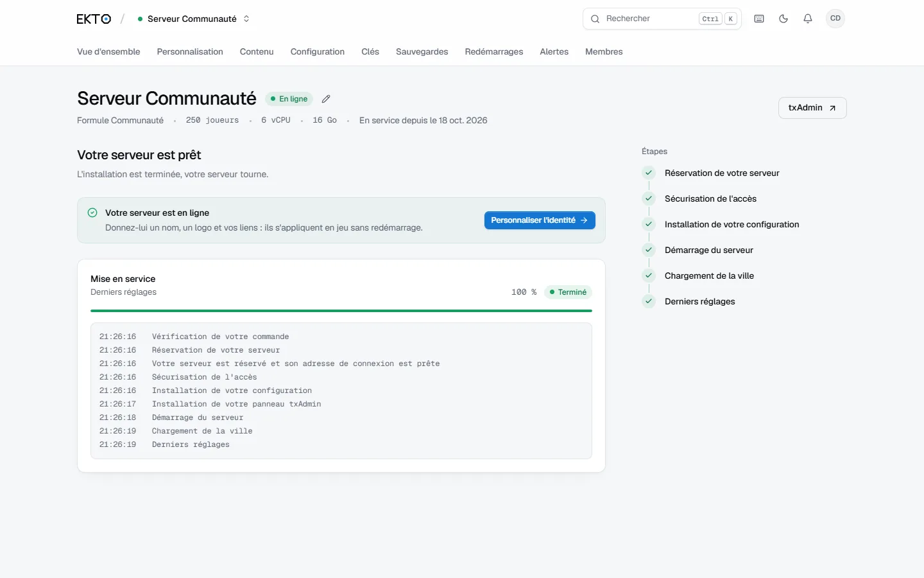Click the checkmark beside Chargement de la ville
Viewport: 924px width, 578px height.
coord(649,276)
